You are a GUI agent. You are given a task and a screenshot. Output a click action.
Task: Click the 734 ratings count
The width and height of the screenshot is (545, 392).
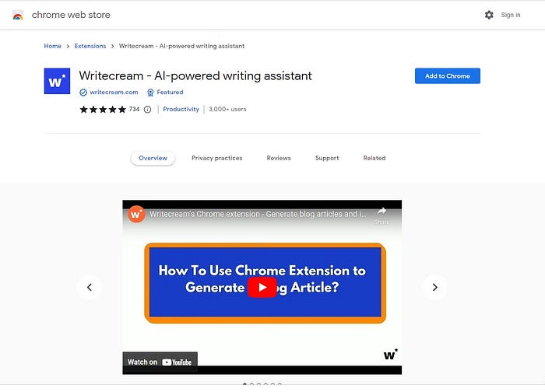(x=134, y=110)
